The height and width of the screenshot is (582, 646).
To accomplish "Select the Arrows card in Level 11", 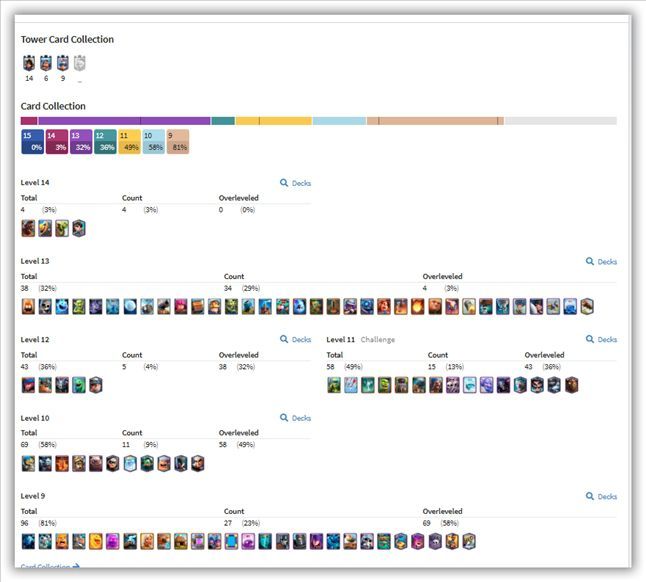I will 351,385.
